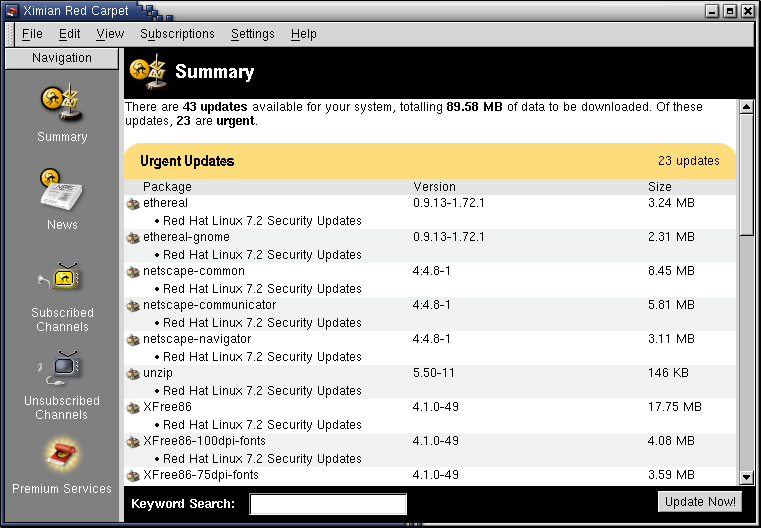761x528 pixels.
Task: Click Security Updates channel under unzip
Action: [x=262, y=391]
